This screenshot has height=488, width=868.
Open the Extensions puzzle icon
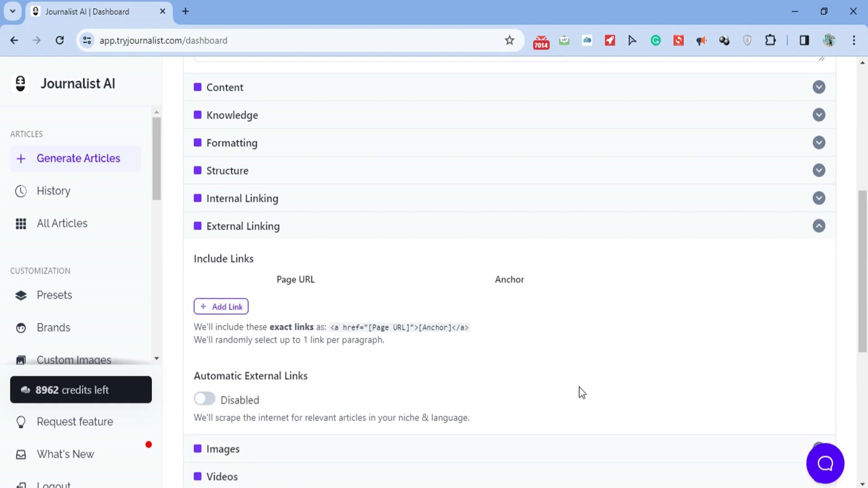click(770, 40)
